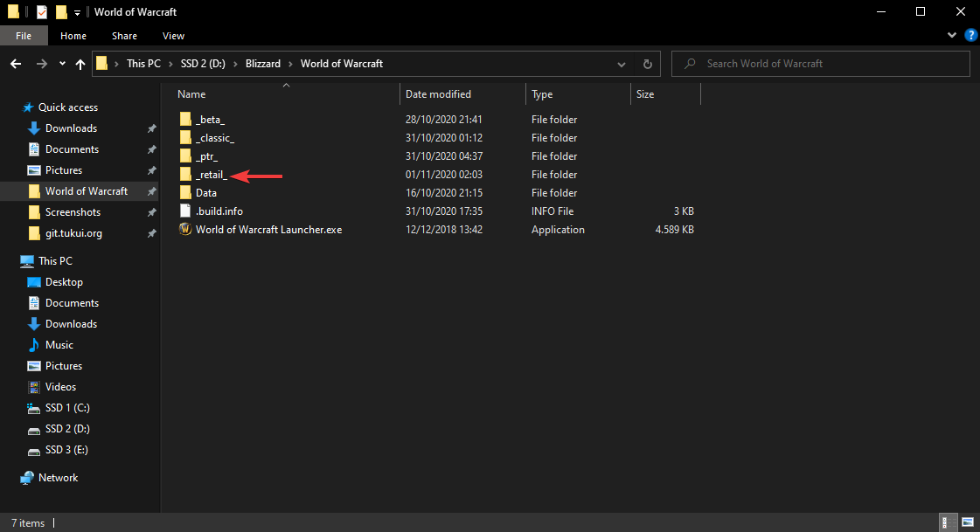
Task: Expand the ribbon with the chevron
Action: pos(952,36)
